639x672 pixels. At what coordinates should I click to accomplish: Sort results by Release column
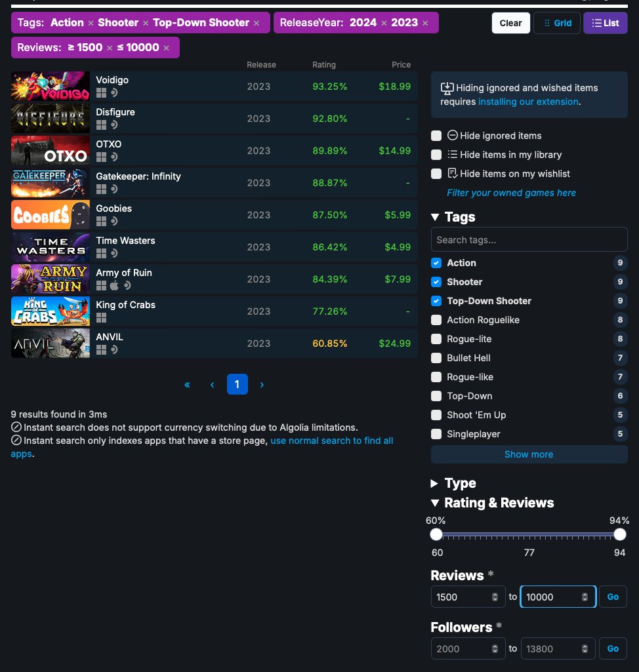click(261, 65)
